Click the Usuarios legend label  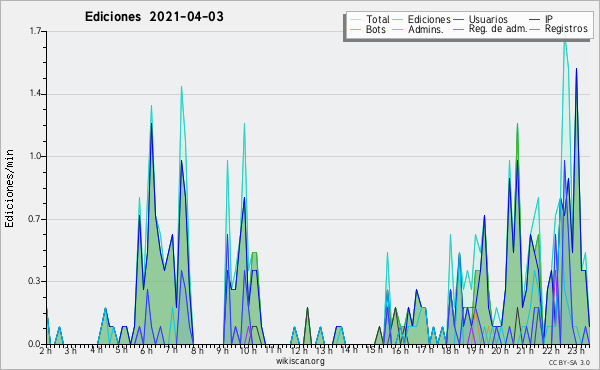pyautogui.click(x=488, y=20)
